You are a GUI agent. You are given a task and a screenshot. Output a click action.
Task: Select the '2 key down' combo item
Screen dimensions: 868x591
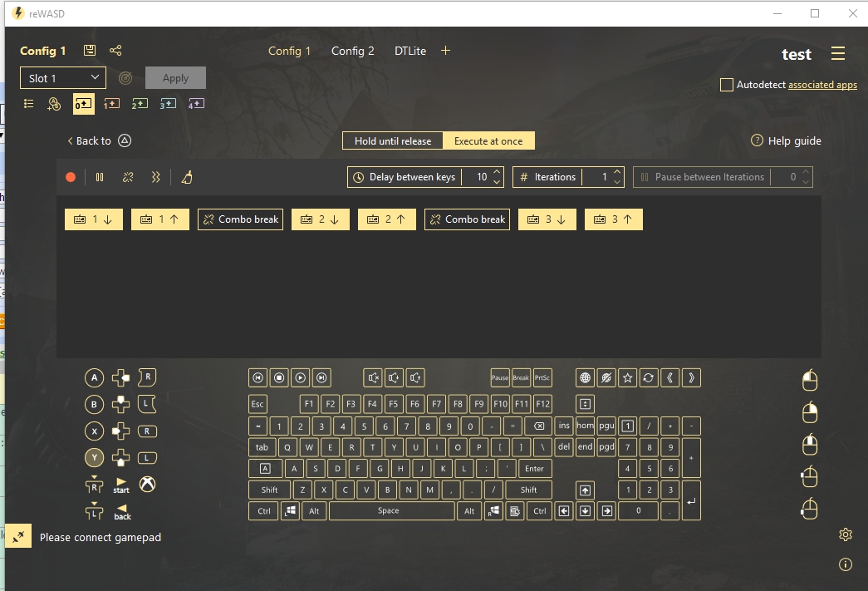[321, 219]
